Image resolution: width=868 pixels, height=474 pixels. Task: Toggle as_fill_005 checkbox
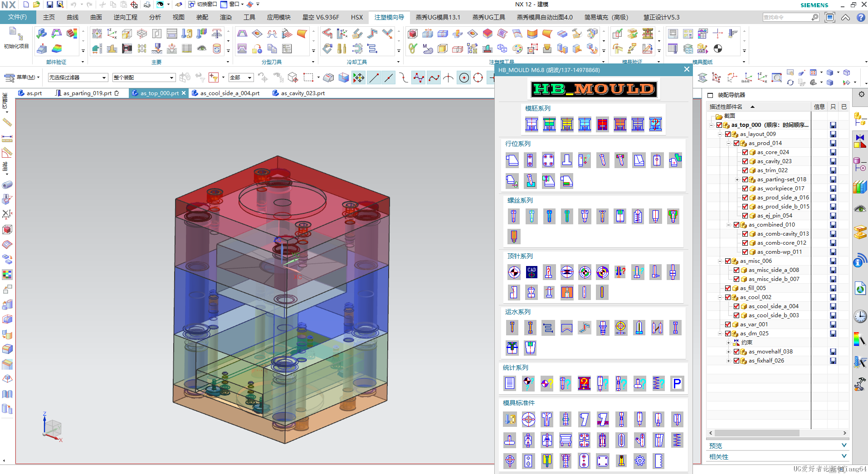coord(728,288)
